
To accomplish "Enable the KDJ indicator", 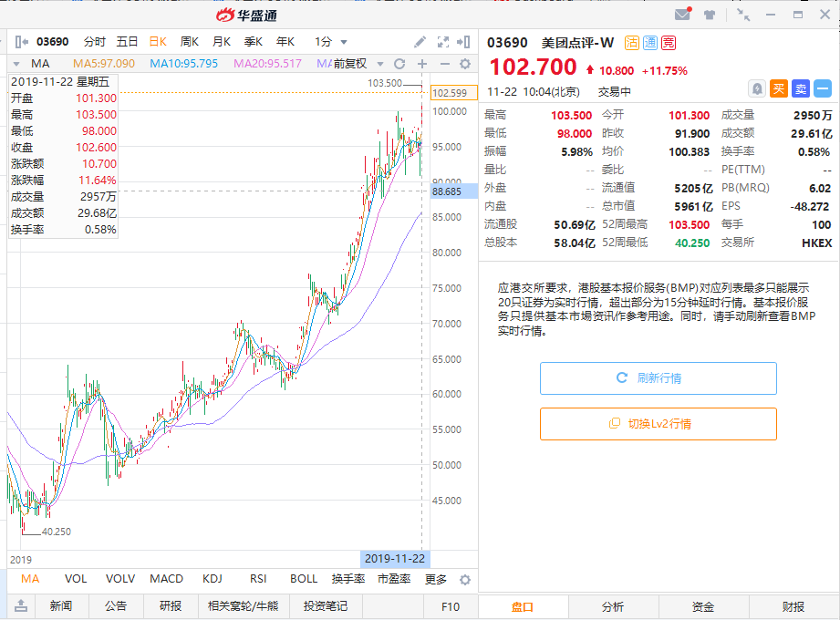I will click(213, 579).
